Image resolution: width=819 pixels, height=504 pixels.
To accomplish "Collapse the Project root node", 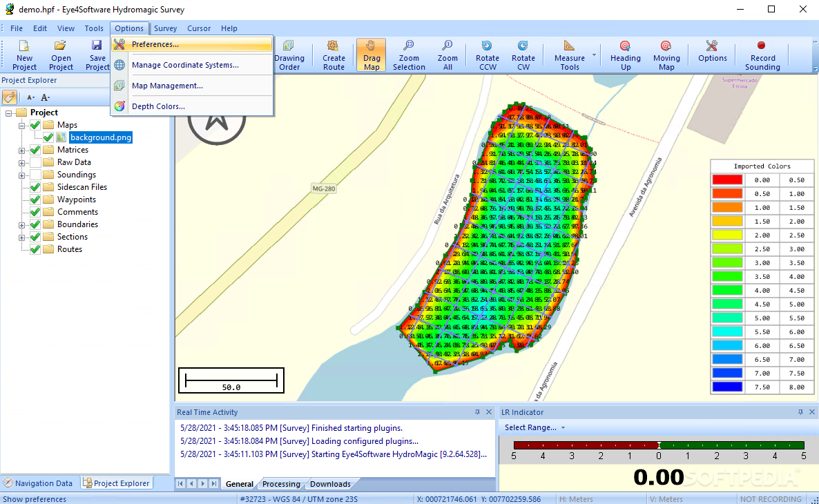I will pyautogui.click(x=8, y=113).
